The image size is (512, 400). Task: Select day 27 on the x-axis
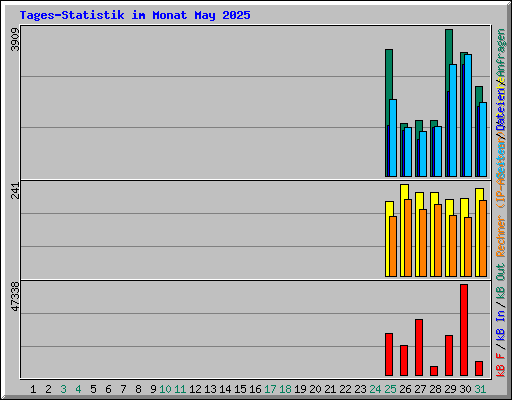click(x=420, y=389)
